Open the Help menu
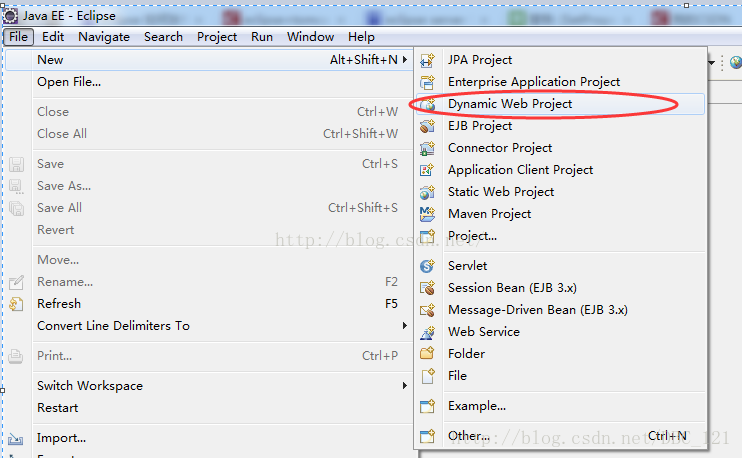Screen dimensions: 742x458 coord(361,36)
